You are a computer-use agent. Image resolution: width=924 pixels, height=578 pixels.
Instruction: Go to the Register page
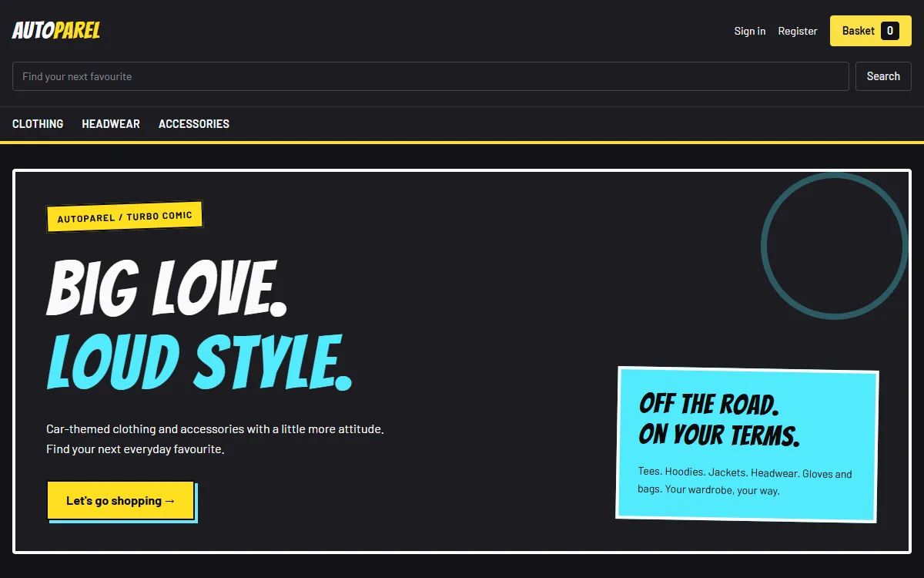point(798,31)
